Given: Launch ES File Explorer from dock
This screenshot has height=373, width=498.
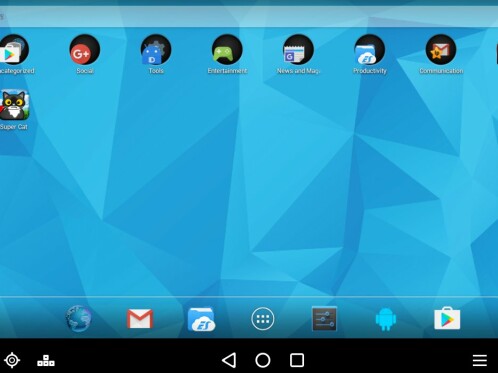Looking at the screenshot, I should (201, 319).
